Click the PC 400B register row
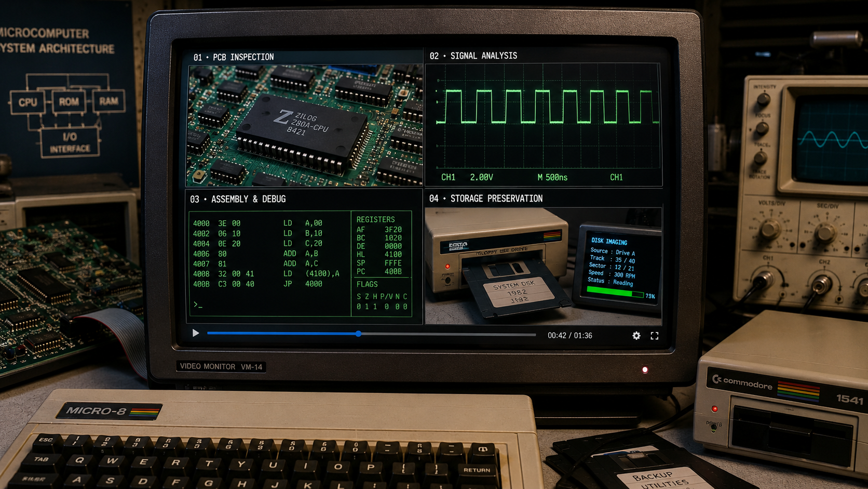The height and width of the screenshot is (489, 868). pyautogui.click(x=379, y=271)
